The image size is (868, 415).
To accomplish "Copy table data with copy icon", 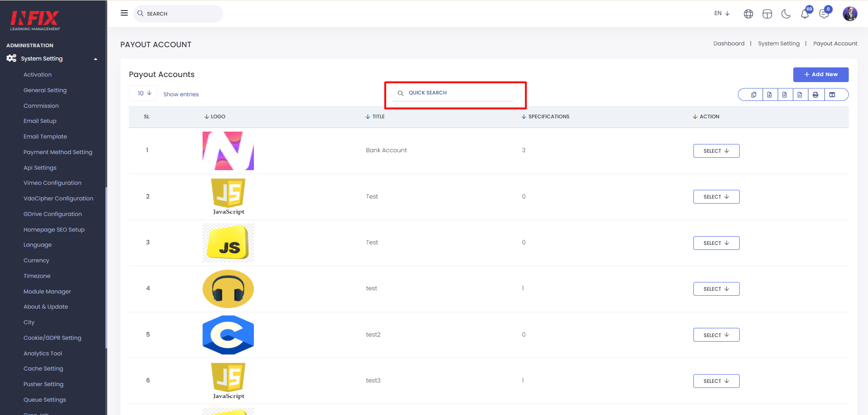I will pos(754,95).
